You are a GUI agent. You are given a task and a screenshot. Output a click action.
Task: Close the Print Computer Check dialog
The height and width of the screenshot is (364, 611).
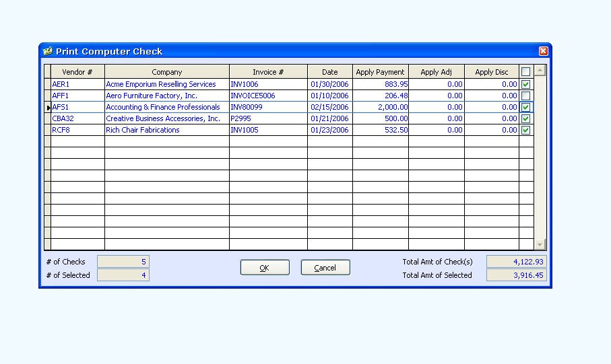(x=543, y=51)
